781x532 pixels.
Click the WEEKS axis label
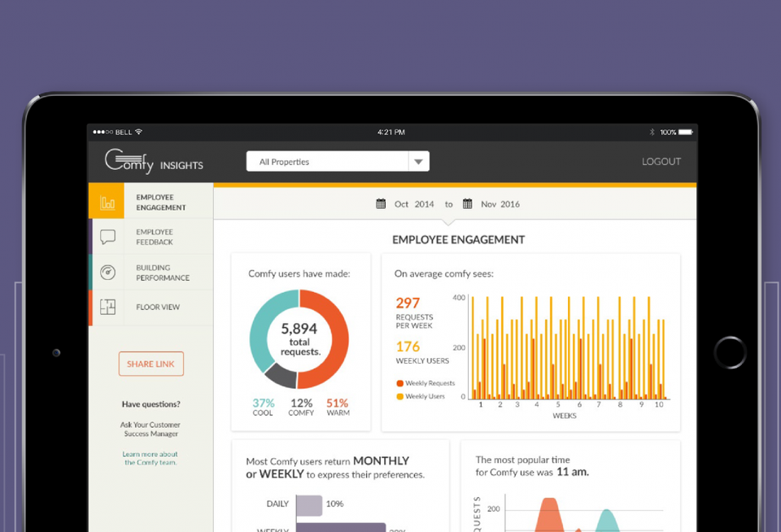pos(565,416)
